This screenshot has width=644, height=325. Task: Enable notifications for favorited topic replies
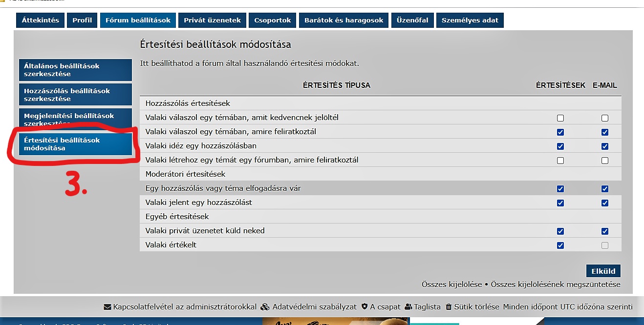[x=560, y=118]
